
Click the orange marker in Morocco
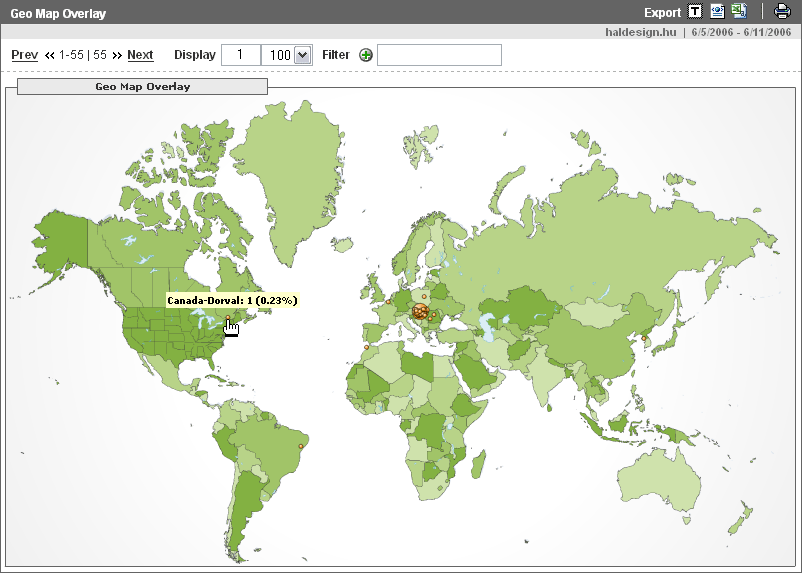pos(367,346)
